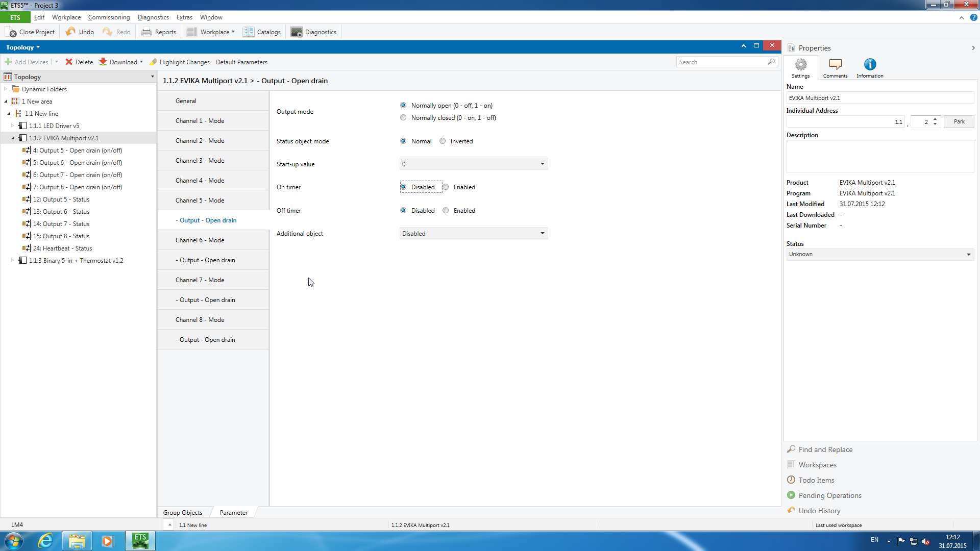Screen dimensions: 980x551
Task: Set Status object mode to Inverted
Action: pos(443,141)
